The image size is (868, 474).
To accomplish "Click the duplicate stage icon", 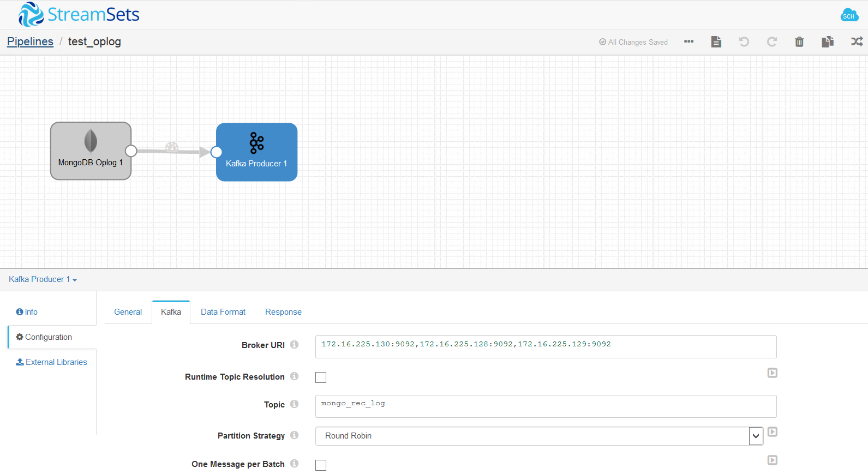I will click(828, 42).
